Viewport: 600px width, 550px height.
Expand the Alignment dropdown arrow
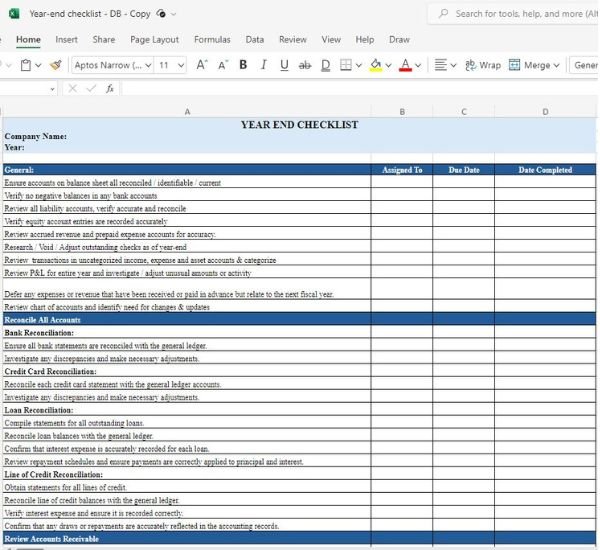click(453, 65)
